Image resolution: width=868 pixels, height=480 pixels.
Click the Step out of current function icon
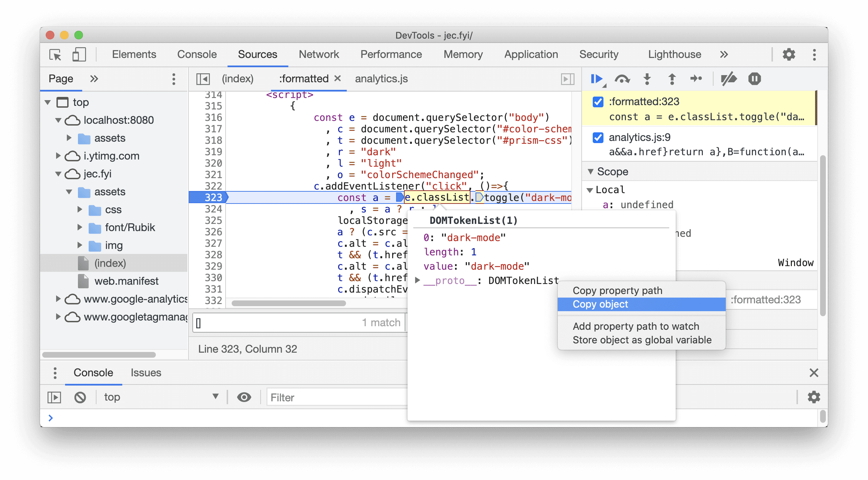(673, 78)
